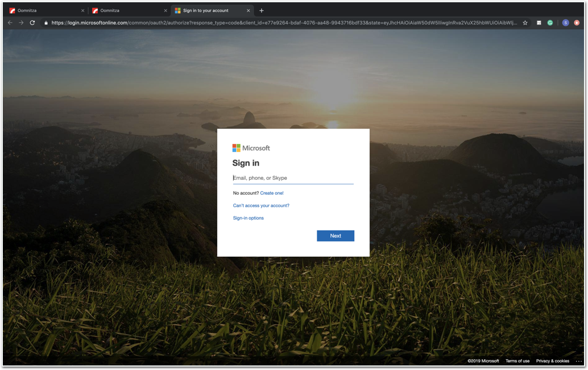
Task: Click the browser back arrow
Action: coord(10,23)
